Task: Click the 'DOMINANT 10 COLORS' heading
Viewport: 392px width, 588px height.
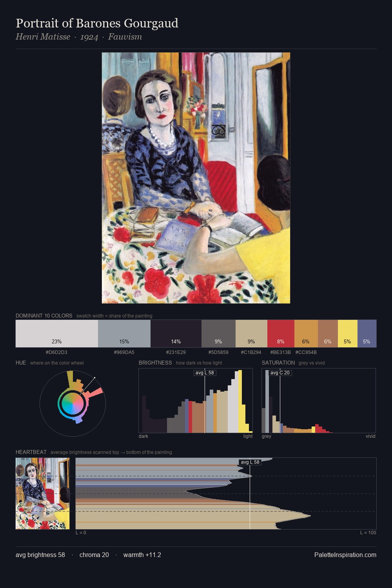Action: (x=44, y=316)
